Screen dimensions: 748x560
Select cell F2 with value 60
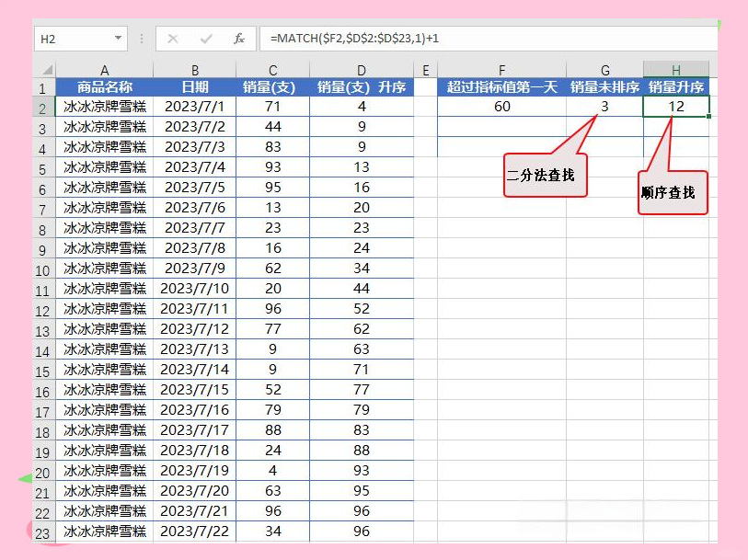pyautogui.click(x=501, y=107)
